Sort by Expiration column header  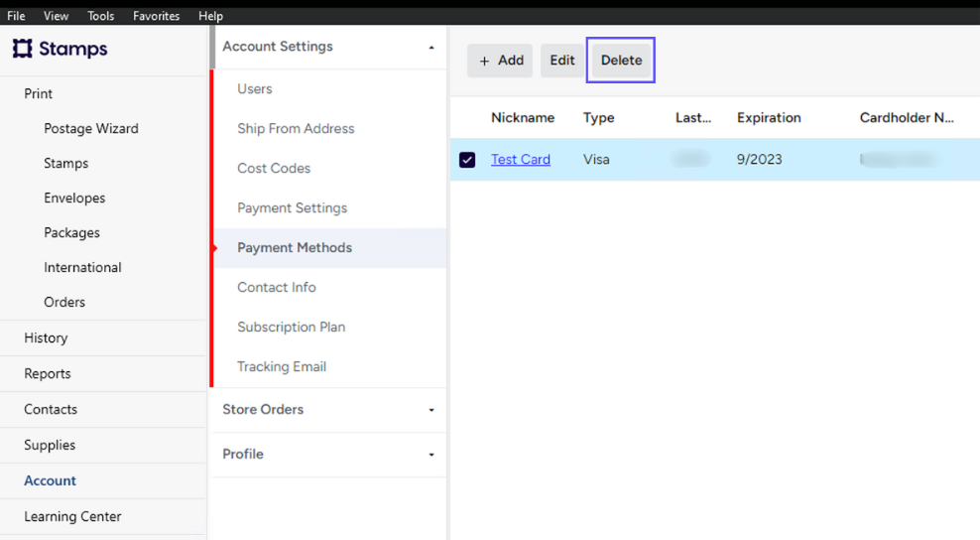769,118
